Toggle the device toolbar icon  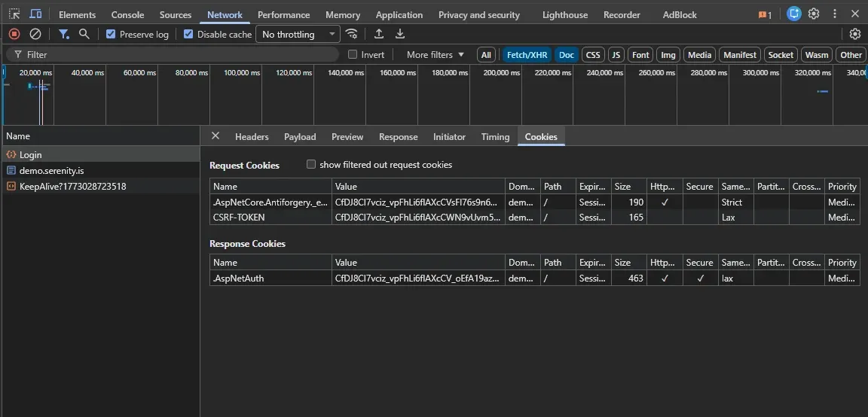35,14
